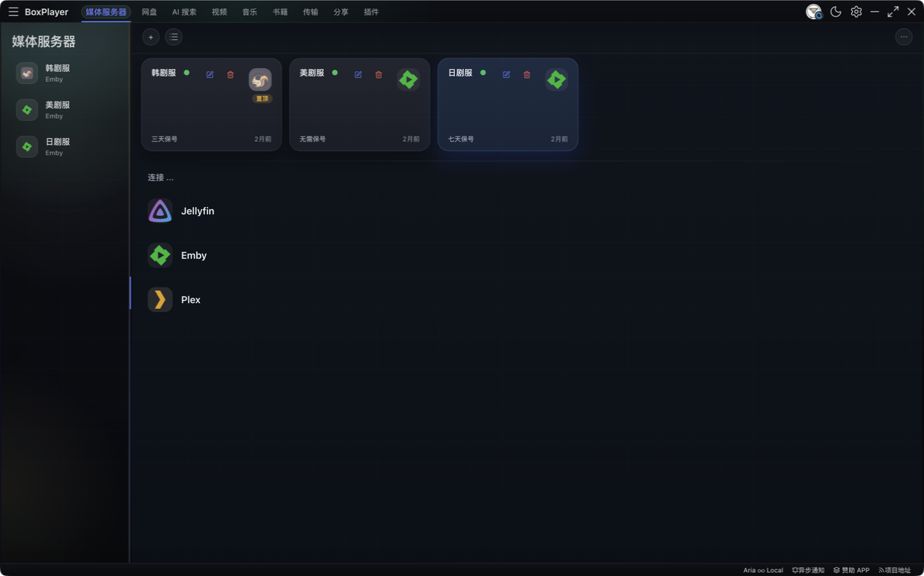
Task: Open 异步通知 in status bar
Action: click(x=808, y=570)
